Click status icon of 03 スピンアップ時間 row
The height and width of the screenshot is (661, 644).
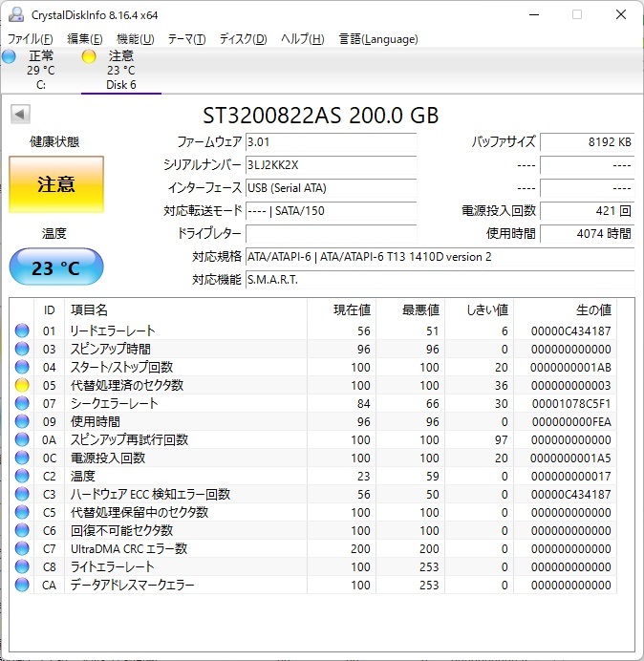tap(22, 349)
